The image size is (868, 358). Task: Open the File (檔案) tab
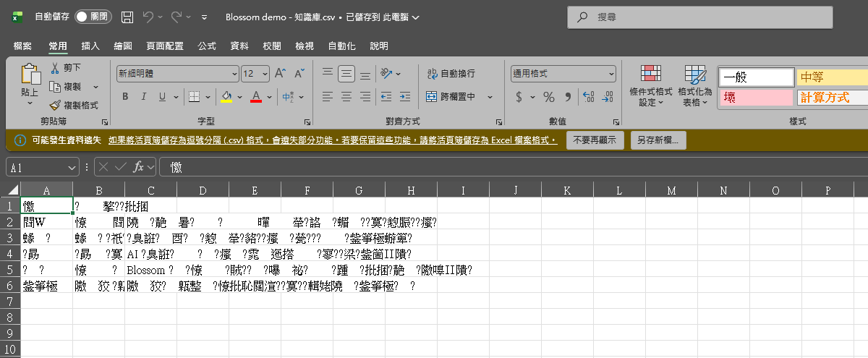pos(22,46)
